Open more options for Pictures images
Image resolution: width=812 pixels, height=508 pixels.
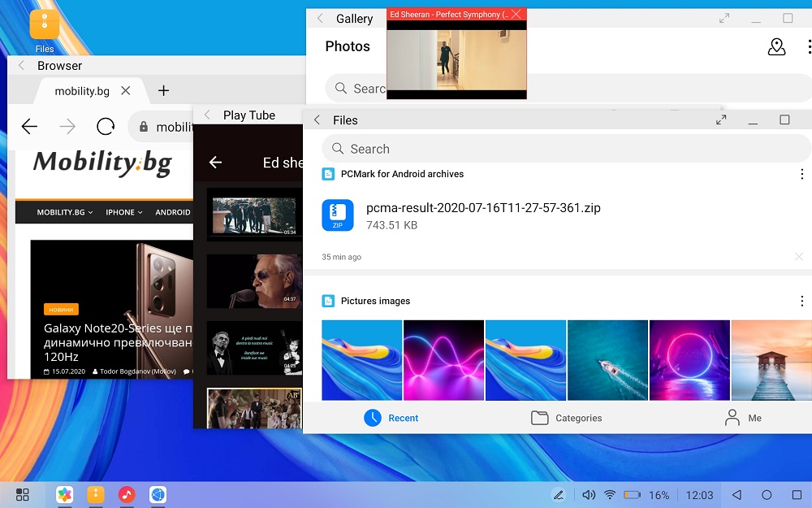tap(801, 301)
